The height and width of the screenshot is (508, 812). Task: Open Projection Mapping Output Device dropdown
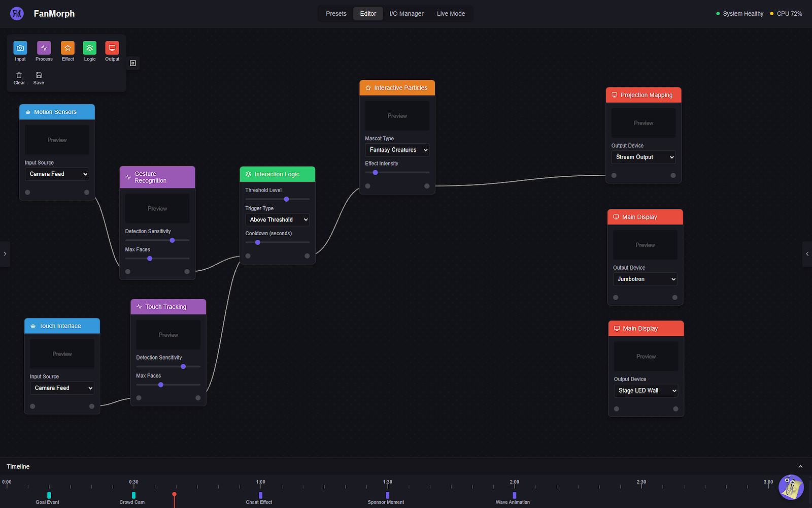click(x=644, y=157)
